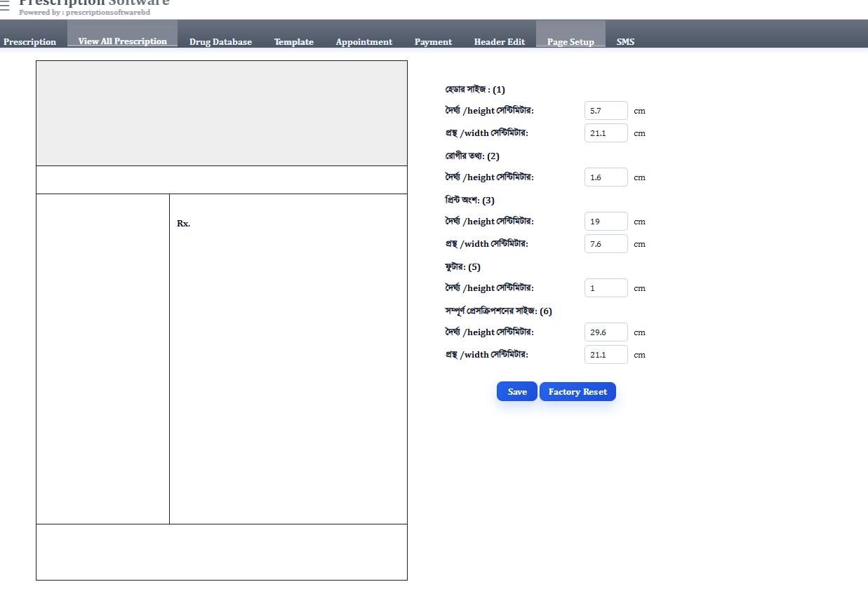Open the SMS tab
This screenshot has width=868, height=603.
coord(625,42)
